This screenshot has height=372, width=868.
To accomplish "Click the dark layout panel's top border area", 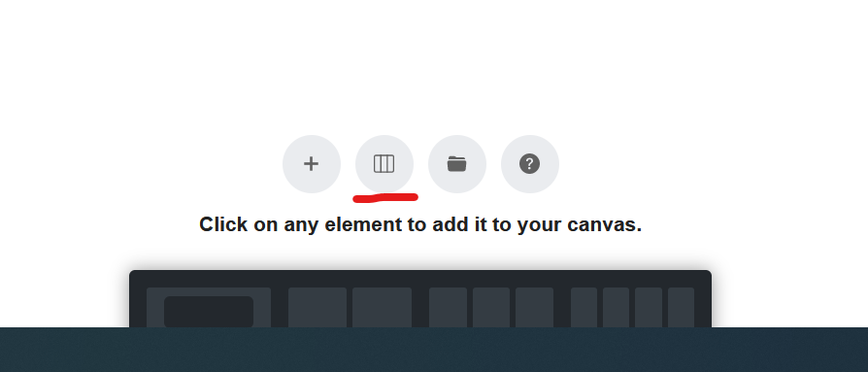I will pos(420,279).
